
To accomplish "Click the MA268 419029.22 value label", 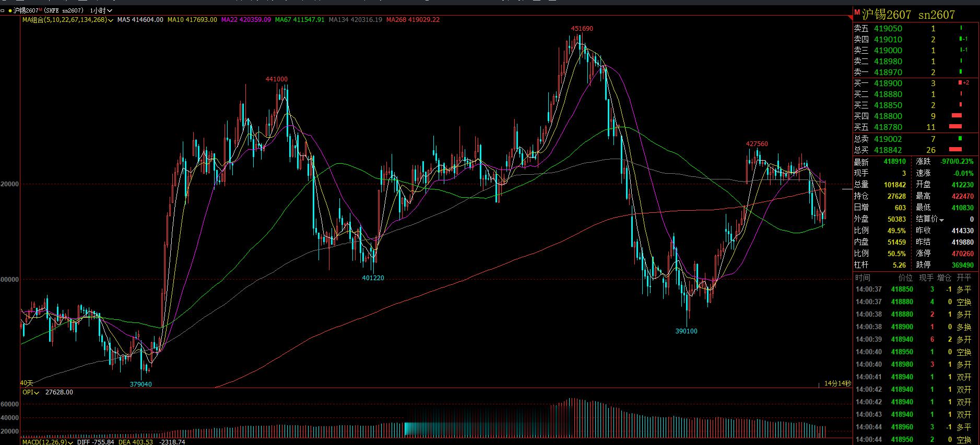I will coord(413,20).
